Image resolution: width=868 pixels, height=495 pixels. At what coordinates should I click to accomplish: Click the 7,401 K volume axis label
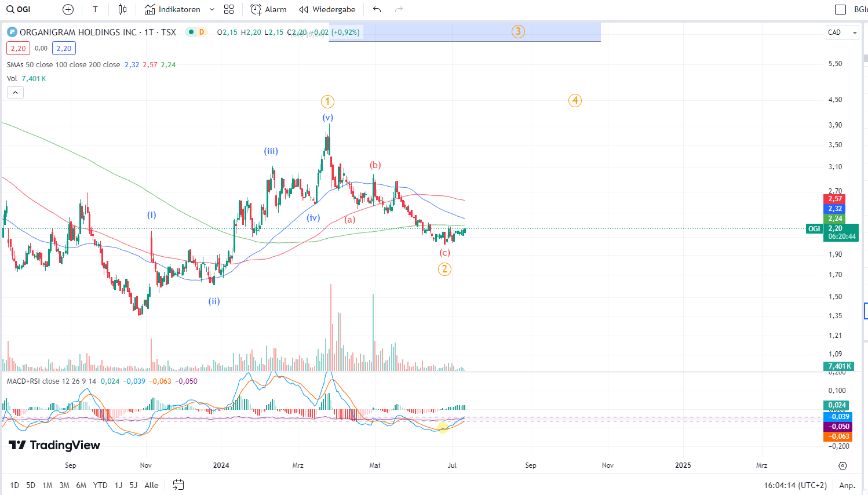point(839,366)
